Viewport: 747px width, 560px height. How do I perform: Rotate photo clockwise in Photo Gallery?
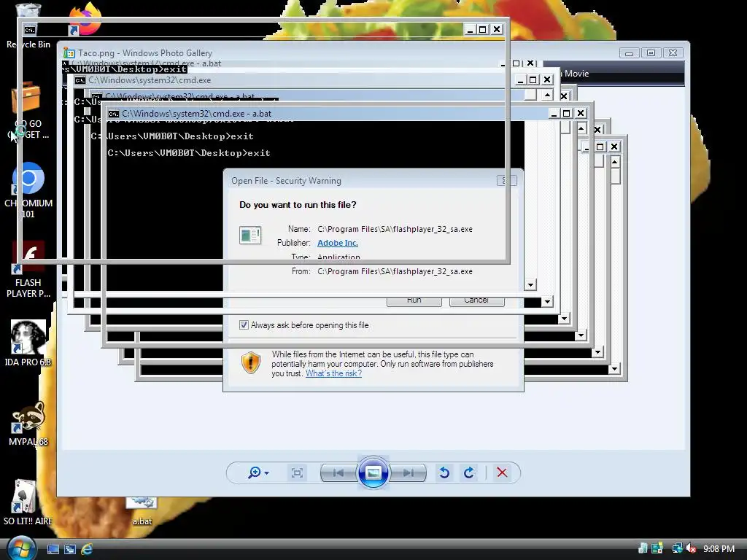pyautogui.click(x=469, y=472)
